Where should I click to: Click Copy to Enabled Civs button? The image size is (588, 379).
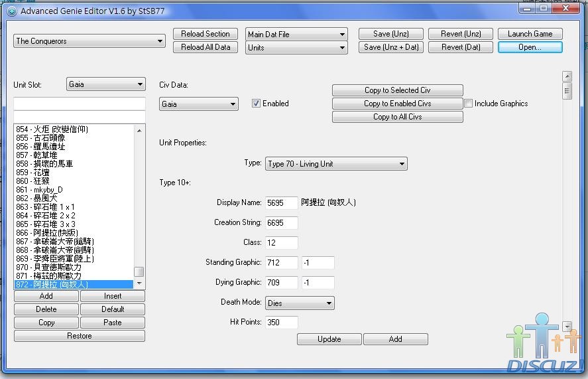click(x=397, y=104)
